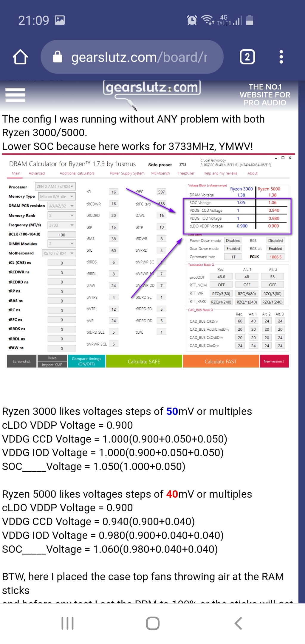Click the red New version? button

pos(274,361)
